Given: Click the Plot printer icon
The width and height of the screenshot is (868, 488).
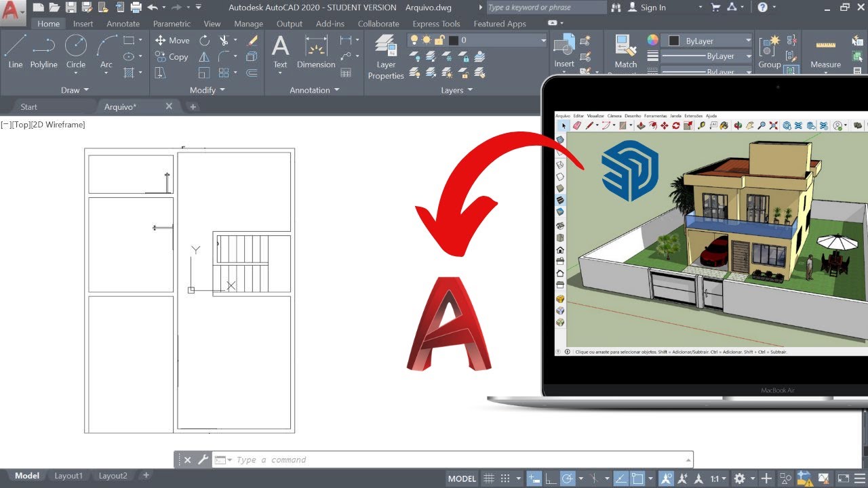Looking at the screenshot, I should coord(136,7).
